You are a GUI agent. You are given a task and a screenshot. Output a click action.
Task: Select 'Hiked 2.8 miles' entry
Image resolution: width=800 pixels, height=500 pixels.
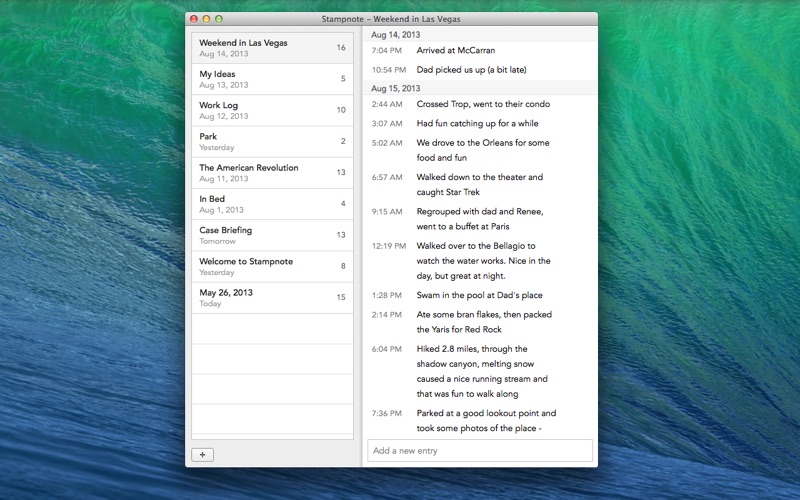coord(482,371)
